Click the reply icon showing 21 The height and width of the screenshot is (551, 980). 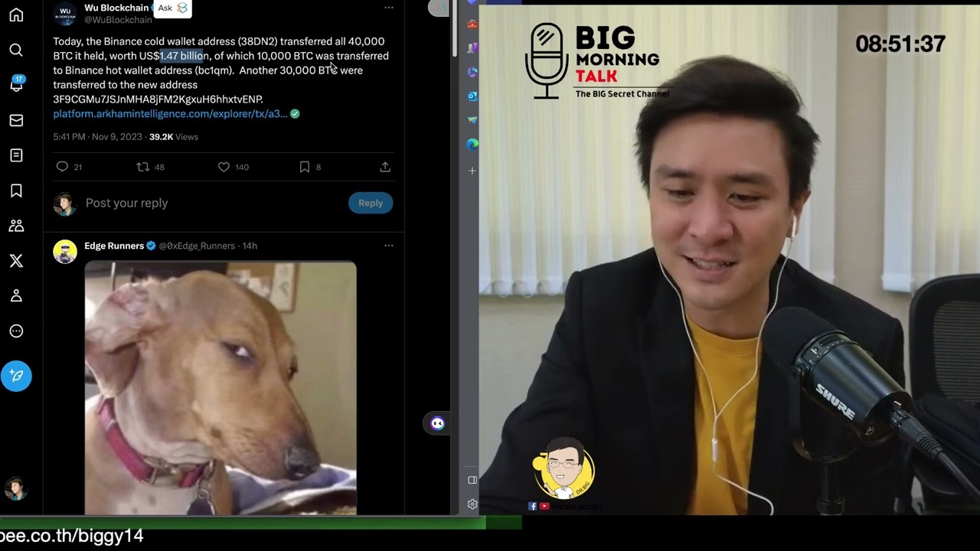[69, 167]
